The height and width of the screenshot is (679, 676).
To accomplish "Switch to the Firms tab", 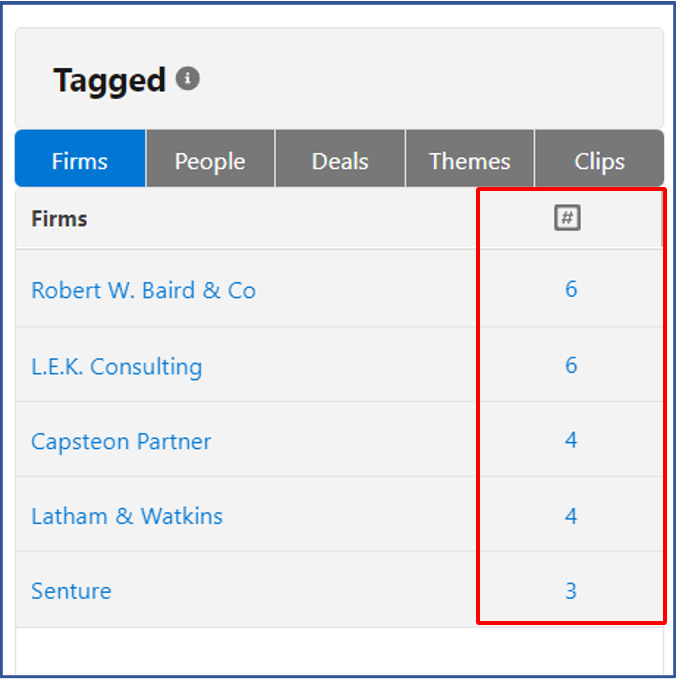I will tap(80, 161).
